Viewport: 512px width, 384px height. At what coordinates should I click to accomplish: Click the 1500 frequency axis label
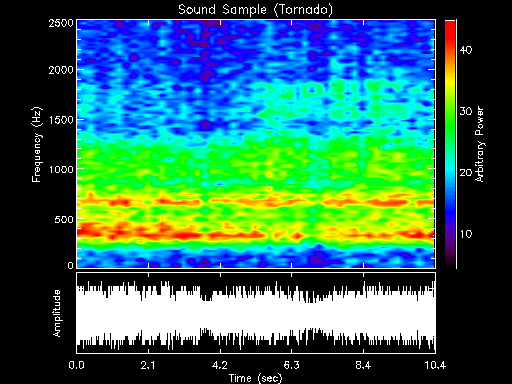61,120
